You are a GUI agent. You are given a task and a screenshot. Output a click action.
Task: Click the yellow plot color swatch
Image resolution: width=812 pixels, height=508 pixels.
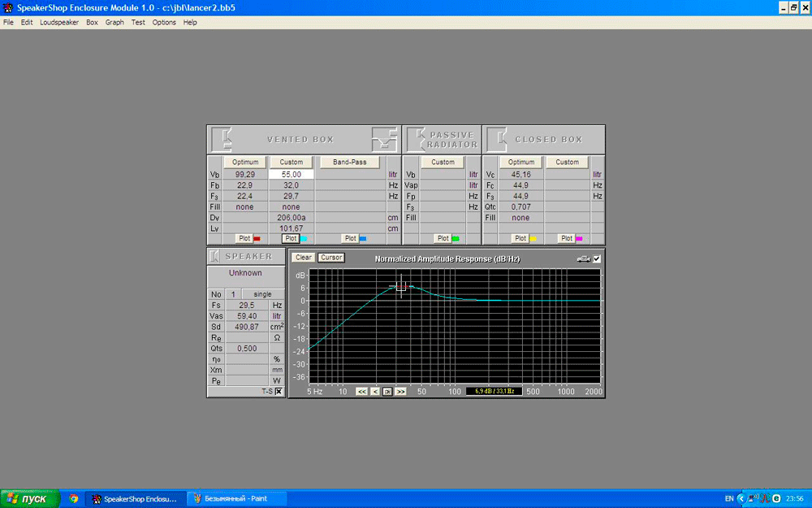[533, 239]
